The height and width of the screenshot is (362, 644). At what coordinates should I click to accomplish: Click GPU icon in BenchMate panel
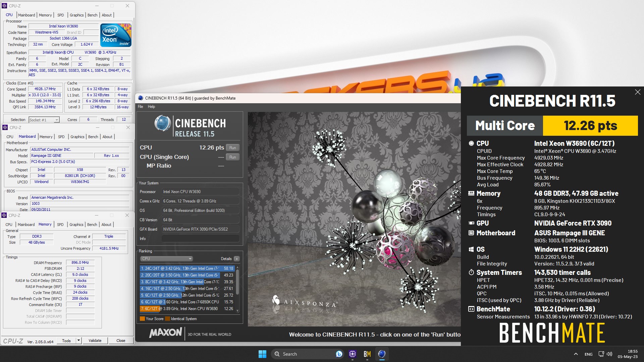(x=471, y=223)
